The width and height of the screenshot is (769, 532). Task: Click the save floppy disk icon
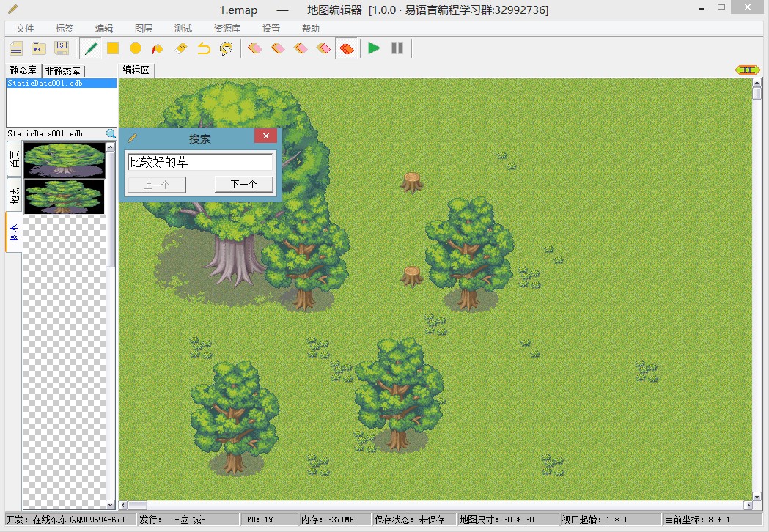pyautogui.click(x=62, y=48)
